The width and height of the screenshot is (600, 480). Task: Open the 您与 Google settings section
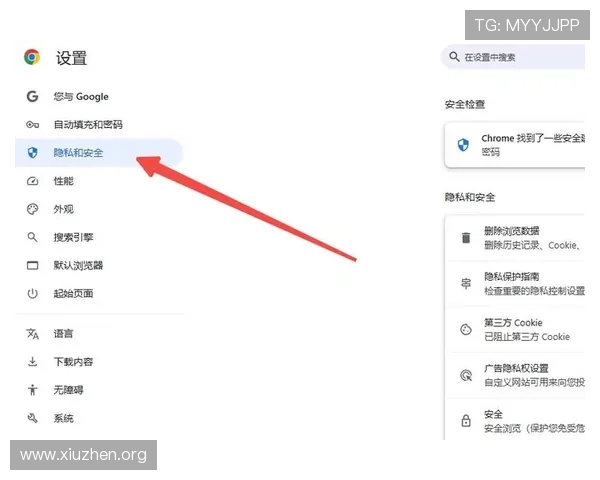pyautogui.click(x=99, y=96)
